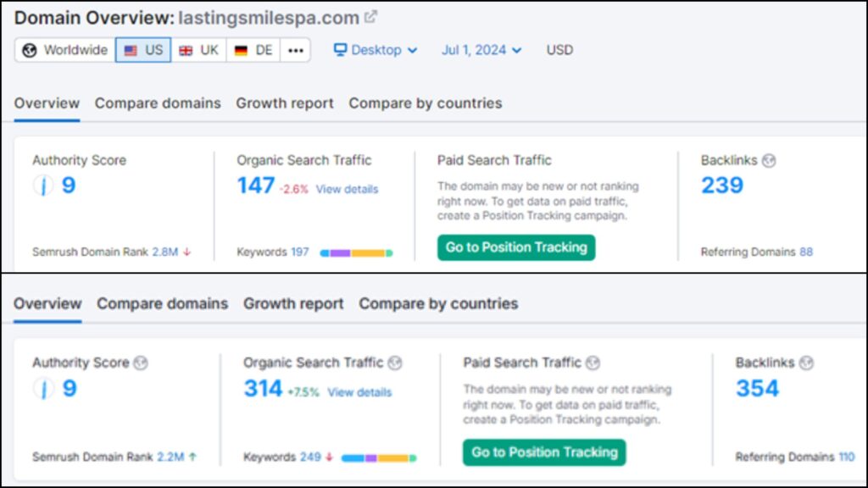Click globe icon beside lower Paid Search Traffic

point(593,363)
